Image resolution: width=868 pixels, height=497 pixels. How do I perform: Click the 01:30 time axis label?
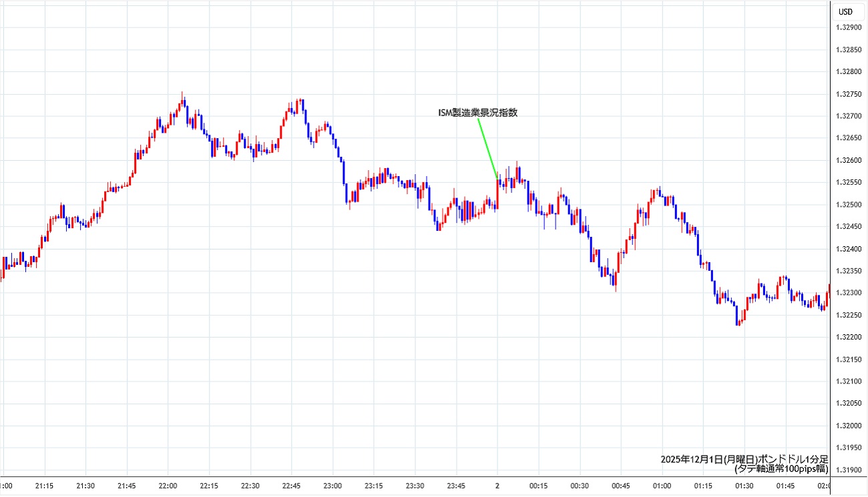(x=744, y=486)
